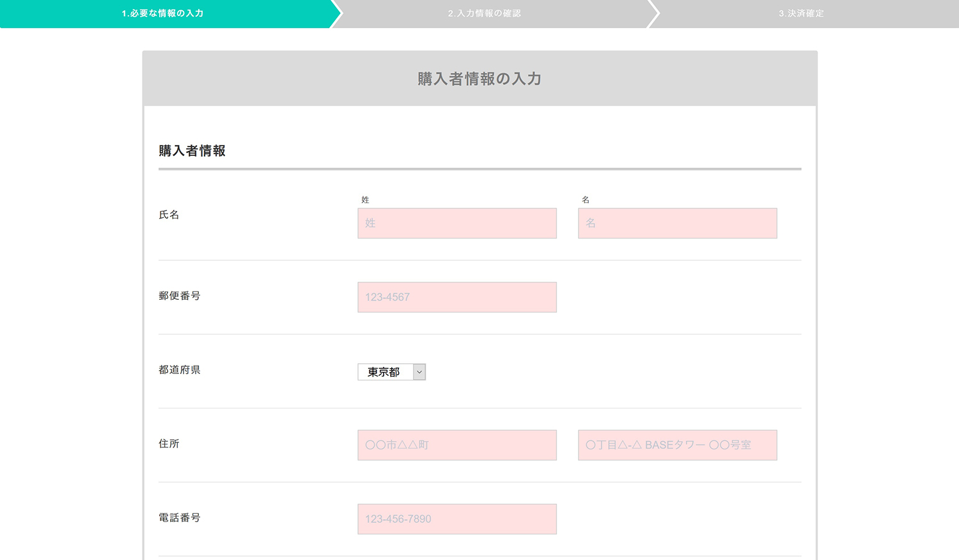The width and height of the screenshot is (959, 560).
Task: Jump to step 3.決済確定
Action: pyautogui.click(x=801, y=13)
